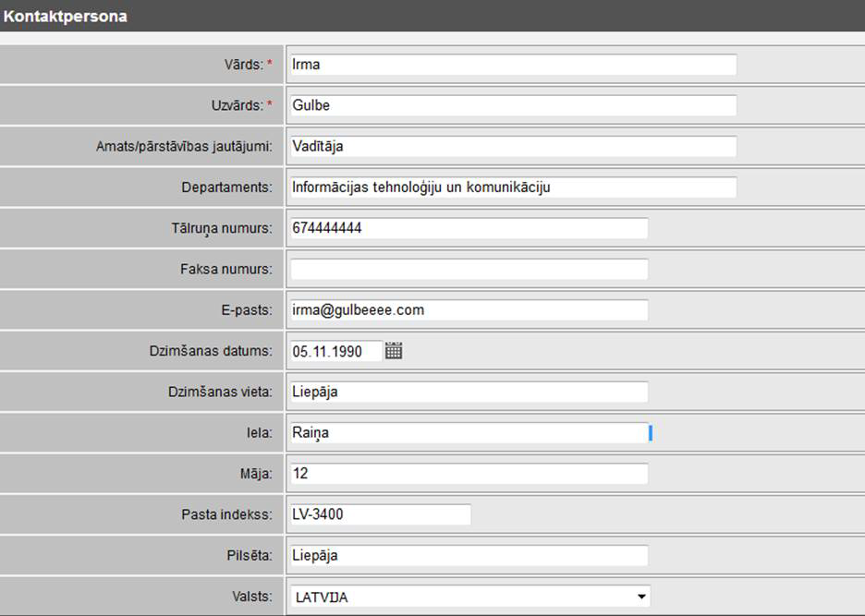Click the empty Faksa numurs field
The width and height of the screenshot is (865, 616).
click(x=469, y=269)
